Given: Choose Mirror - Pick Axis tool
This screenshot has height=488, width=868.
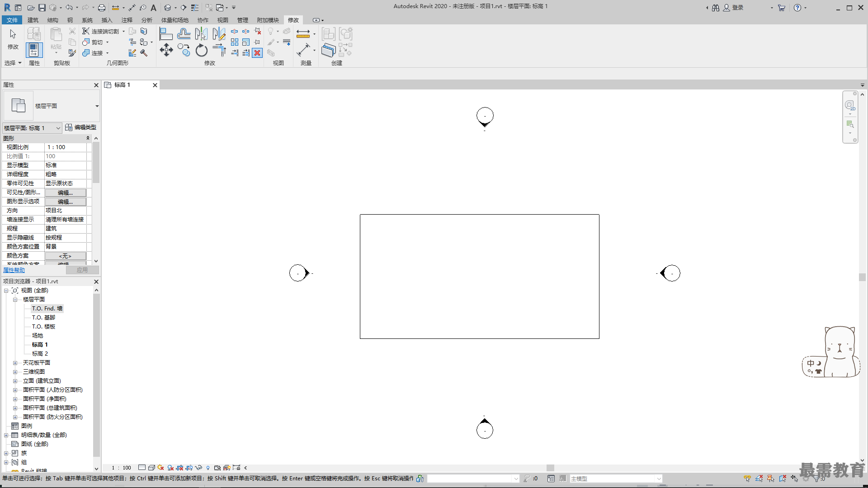Looking at the screenshot, I should tap(201, 34).
